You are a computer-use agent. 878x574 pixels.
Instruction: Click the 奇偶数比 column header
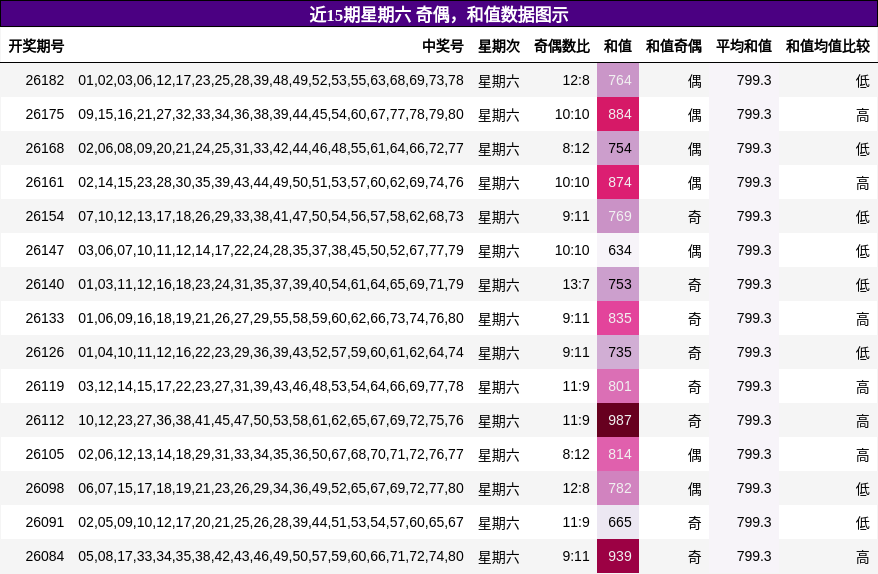[x=562, y=46]
